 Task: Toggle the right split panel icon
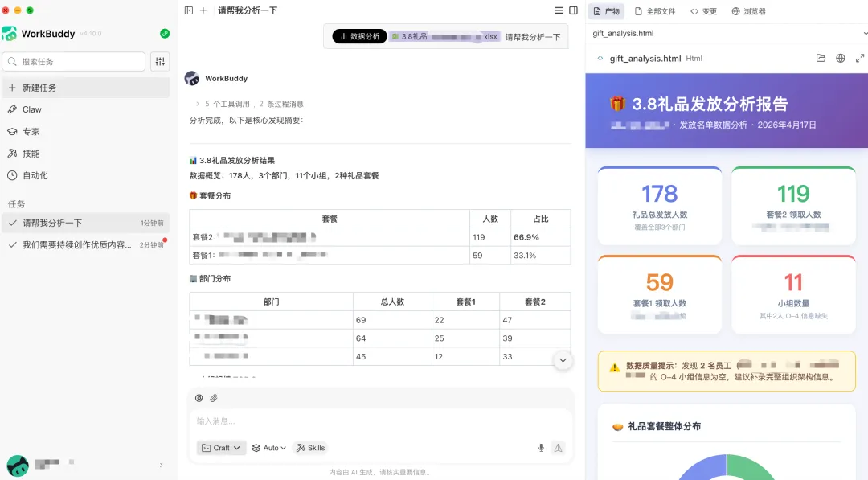[x=574, y=10]
